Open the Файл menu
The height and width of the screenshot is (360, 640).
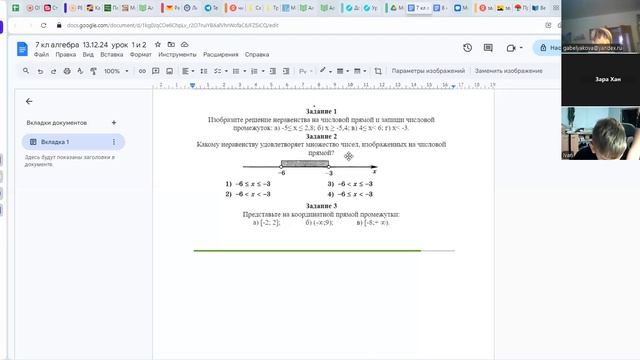[x=41, y=54]
